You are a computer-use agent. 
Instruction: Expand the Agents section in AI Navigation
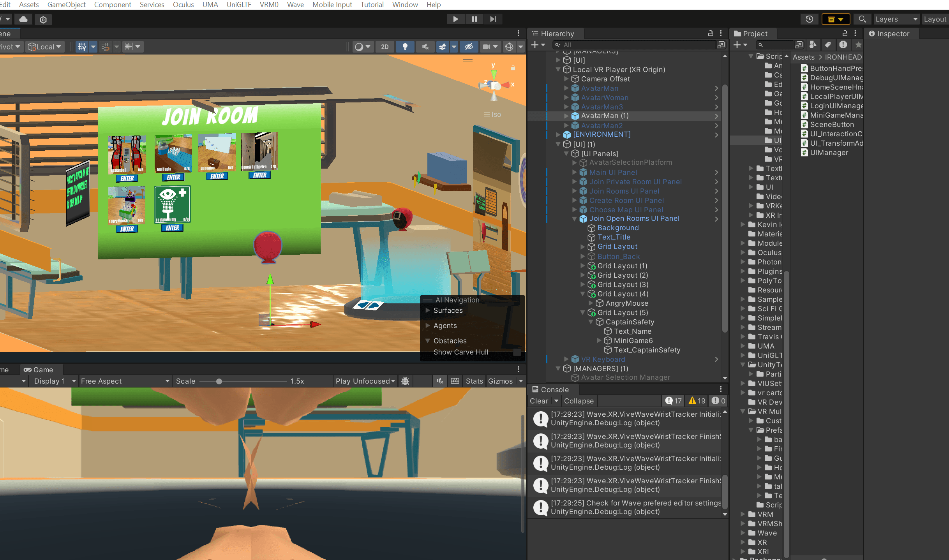pyautogui.click(x=428, y=326)
